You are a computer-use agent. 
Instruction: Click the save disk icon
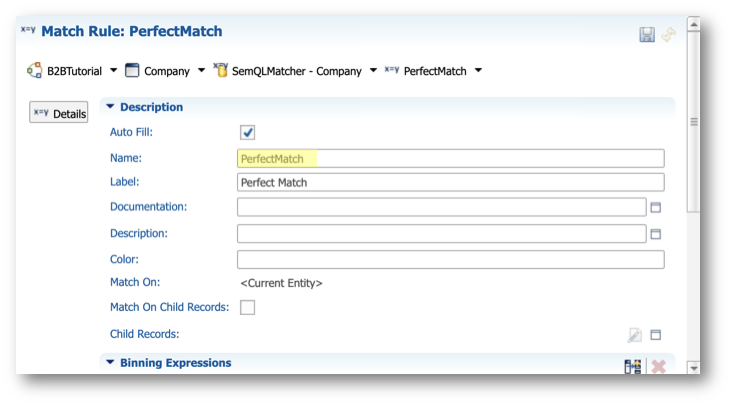[647, 34]
